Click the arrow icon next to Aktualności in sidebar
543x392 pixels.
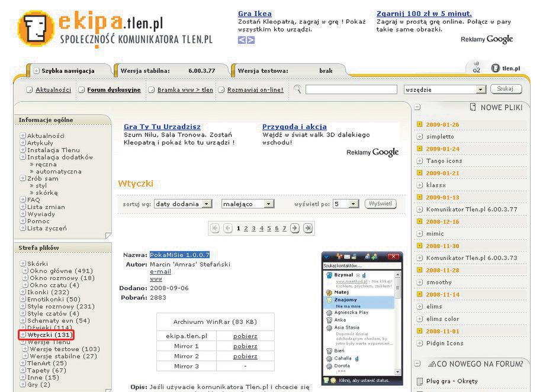pos(23,136)
